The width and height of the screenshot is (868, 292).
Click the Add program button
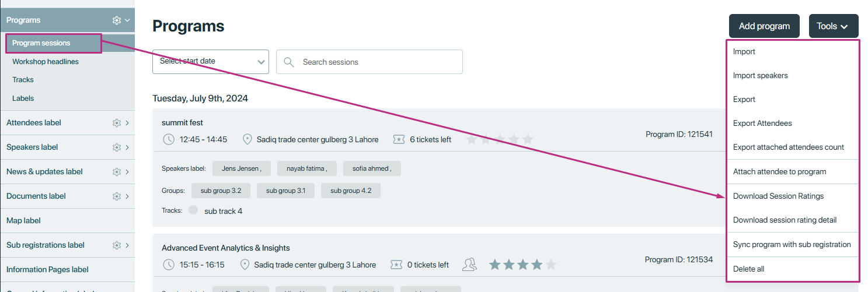pos(764,26)
